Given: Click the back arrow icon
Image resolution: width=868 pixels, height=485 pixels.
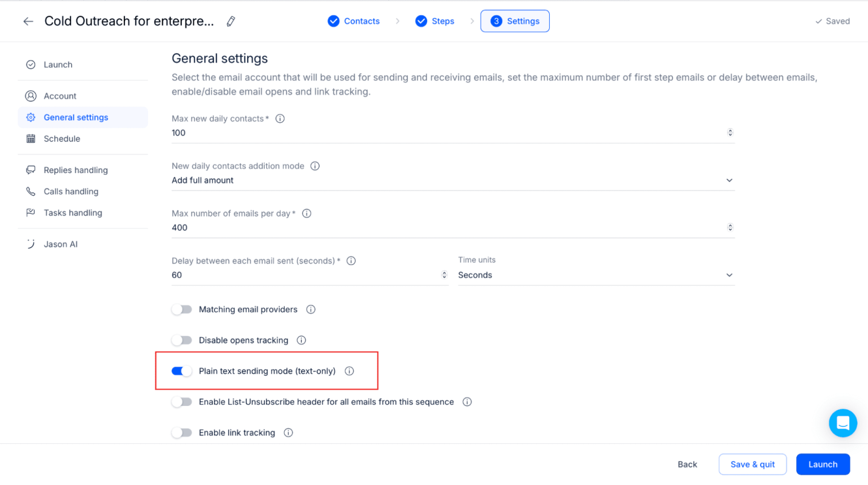Looking at the screenshot, I should click(x=28, y=21).
